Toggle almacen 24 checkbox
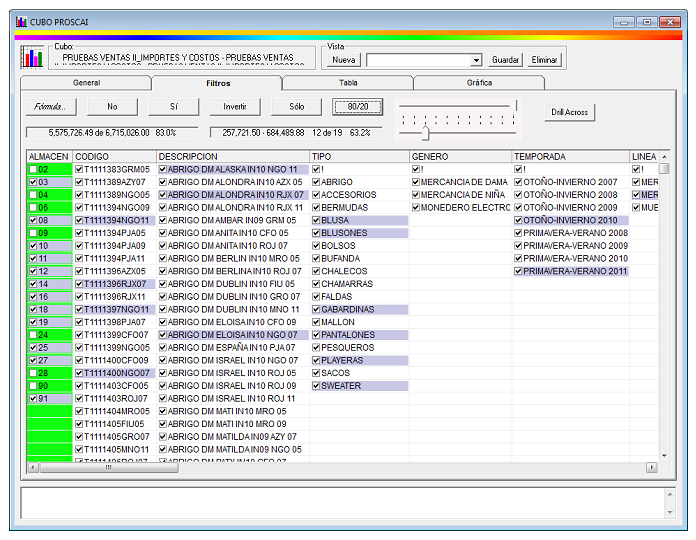Screen dimensions: 696x540 [x=33, y=335]
